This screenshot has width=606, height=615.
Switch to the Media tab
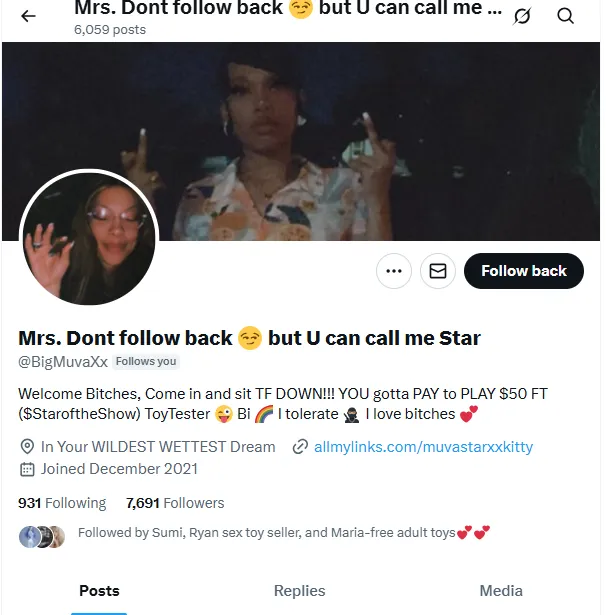pyautogui.click(x=501, y=591)
